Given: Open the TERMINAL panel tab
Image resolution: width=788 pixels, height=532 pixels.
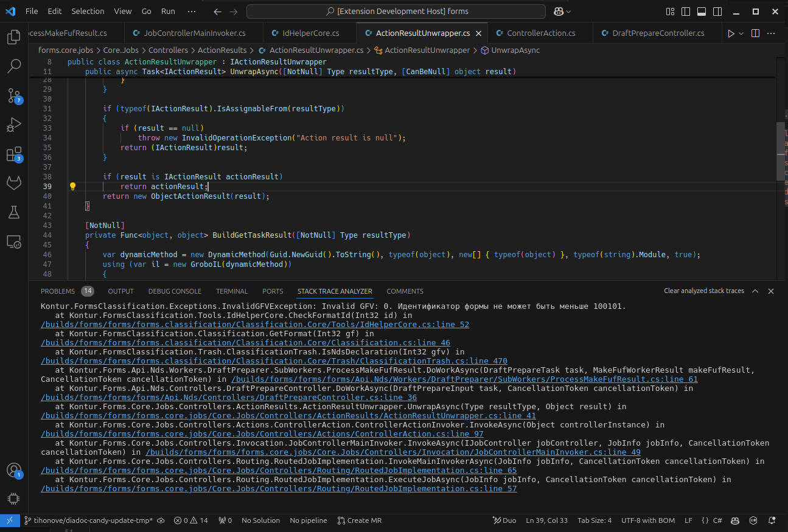Looking at the screenshot, I should (x=232, y=291).
